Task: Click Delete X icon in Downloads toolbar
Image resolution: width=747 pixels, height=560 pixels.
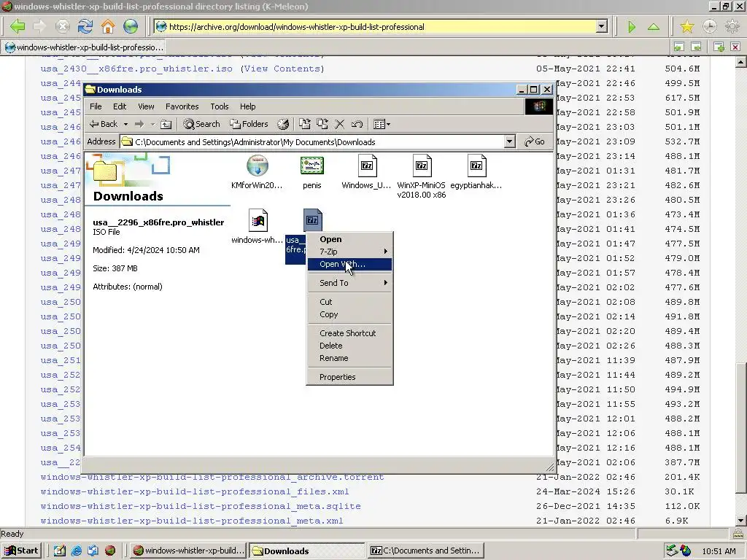Action: [340, 124]
